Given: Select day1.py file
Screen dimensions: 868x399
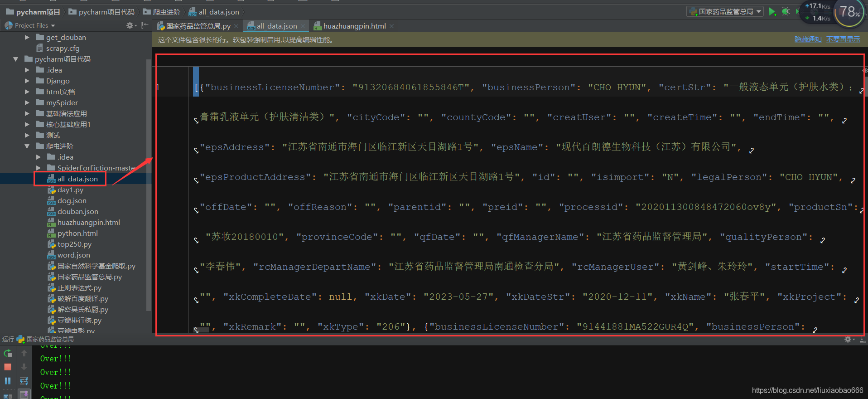Looking at the screenshot, I should coord(65,190).
